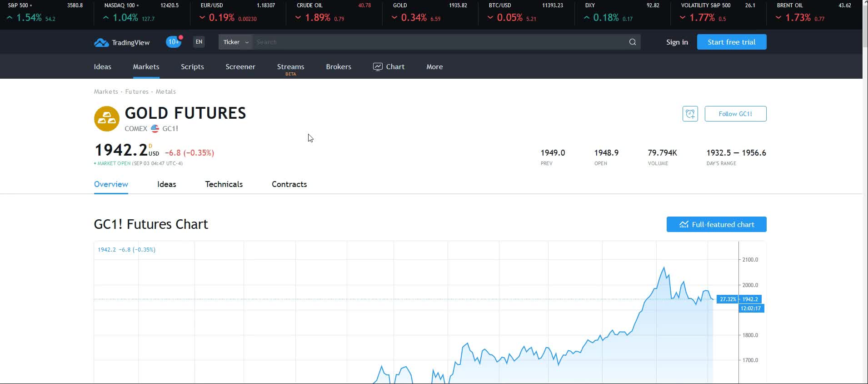868x384 pixels.
Task: Click the BTC/USD ticker in top bar
Action: (525, 12)
